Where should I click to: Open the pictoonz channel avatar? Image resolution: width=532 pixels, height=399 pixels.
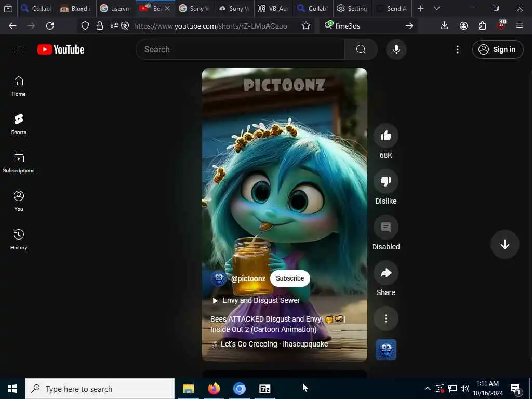click(x=219, y=278)
